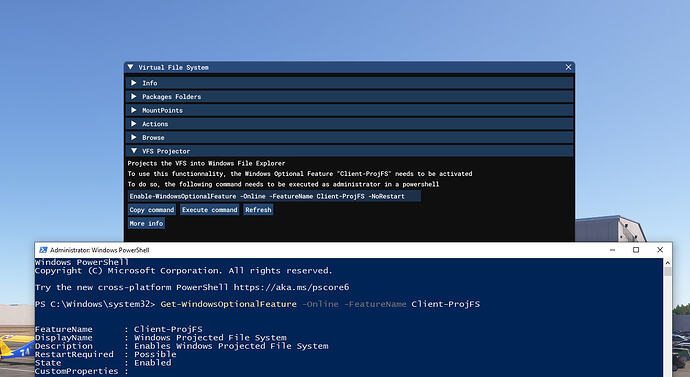This screenshot has height=377, width=690.
Task: Expand the Packages Folders section
Action: pos(350,96)
